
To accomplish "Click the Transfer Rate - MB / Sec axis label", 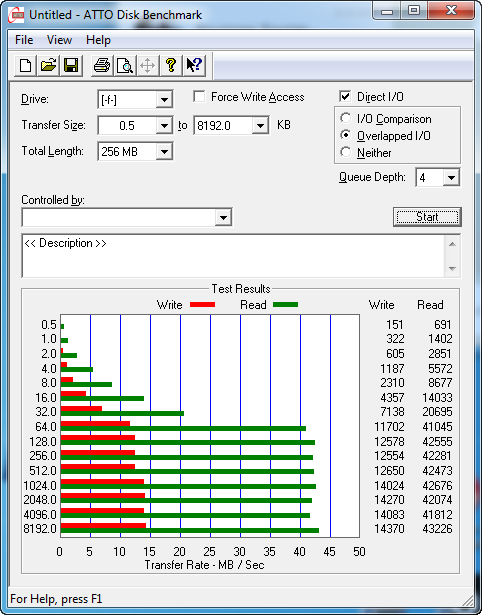I will point(204,565).
